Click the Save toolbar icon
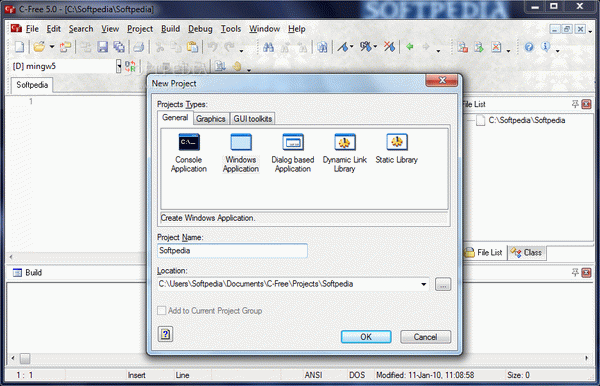Screen dimensions: 600x386 pos(102,47)
